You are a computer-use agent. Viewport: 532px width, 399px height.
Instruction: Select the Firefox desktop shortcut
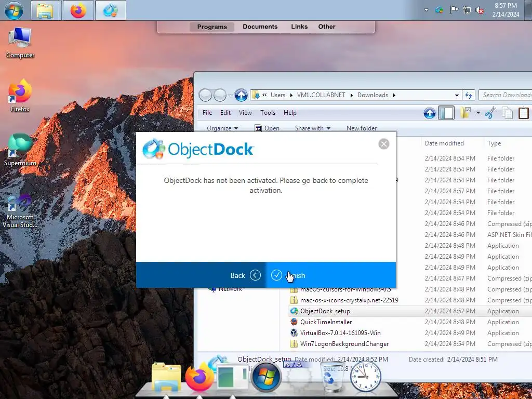click(x=20, y=96)
